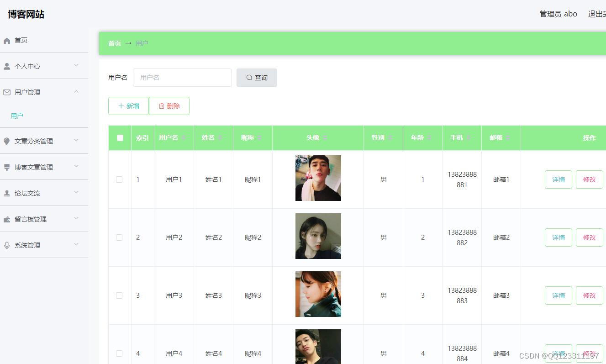Click 修改 for 用户1
This screenshot has width=606, height=364.
590,179
